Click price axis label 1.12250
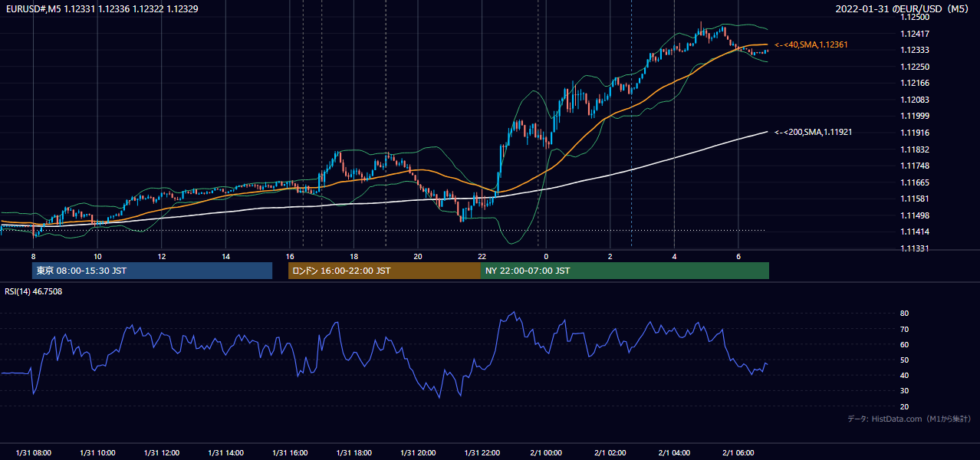The width and height of the screenshot is (980, 460). coord(915,67)
